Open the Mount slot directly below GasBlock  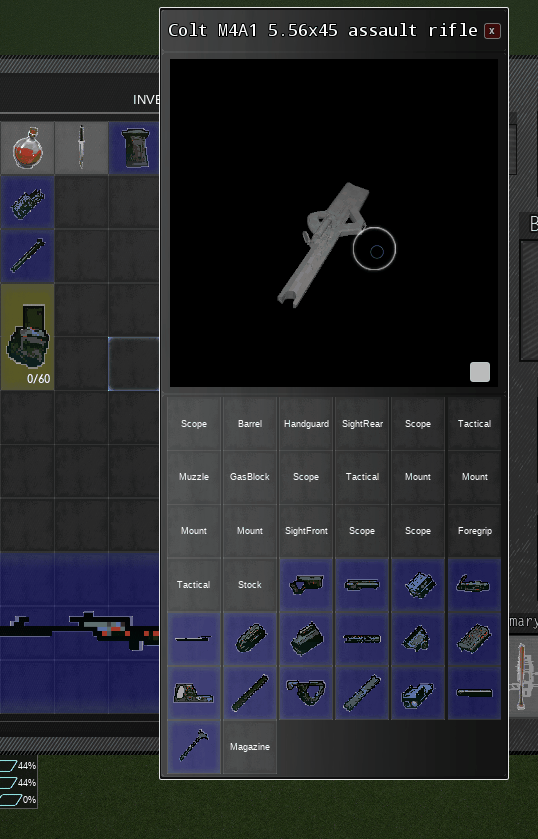250,531
